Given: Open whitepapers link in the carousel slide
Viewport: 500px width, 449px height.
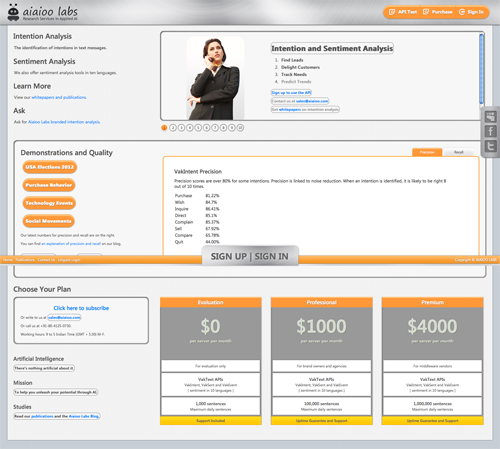Looking at the screenshot, I should pos(290,109).
